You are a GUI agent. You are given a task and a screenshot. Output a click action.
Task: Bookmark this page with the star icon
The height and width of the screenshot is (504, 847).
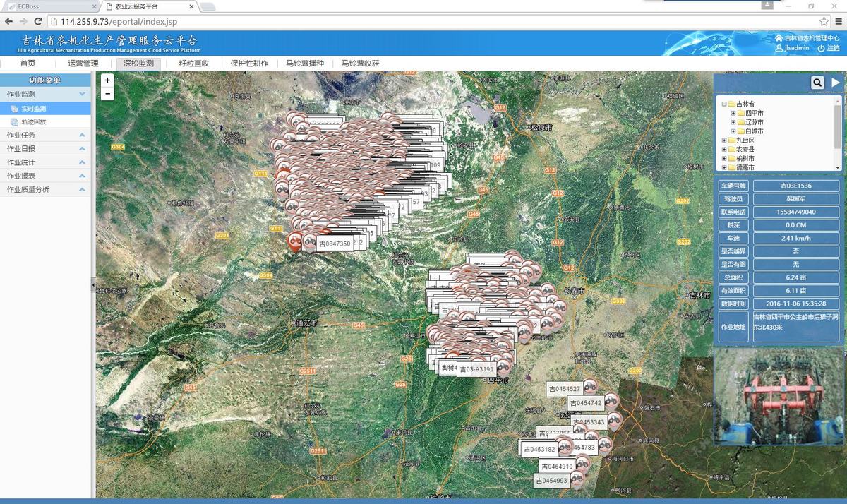pos(824,21)
